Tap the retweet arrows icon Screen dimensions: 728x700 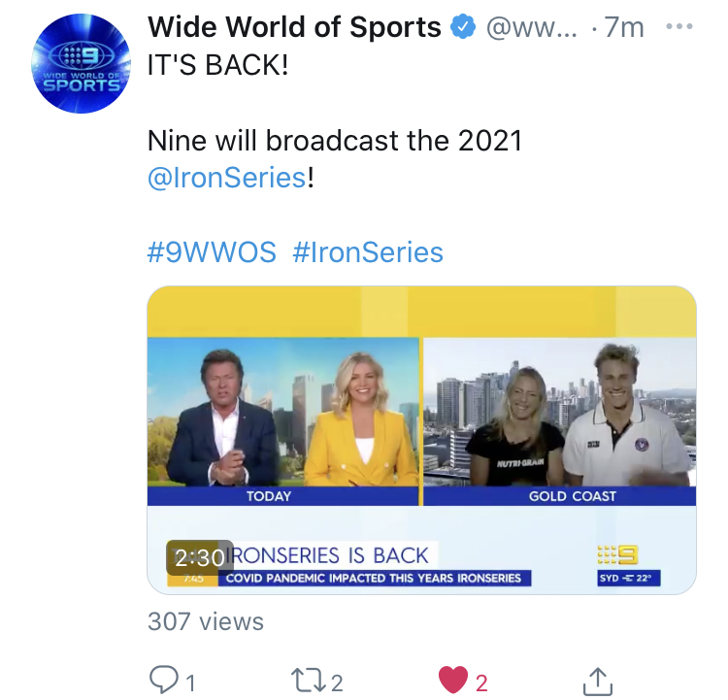(x=309, y=681)
